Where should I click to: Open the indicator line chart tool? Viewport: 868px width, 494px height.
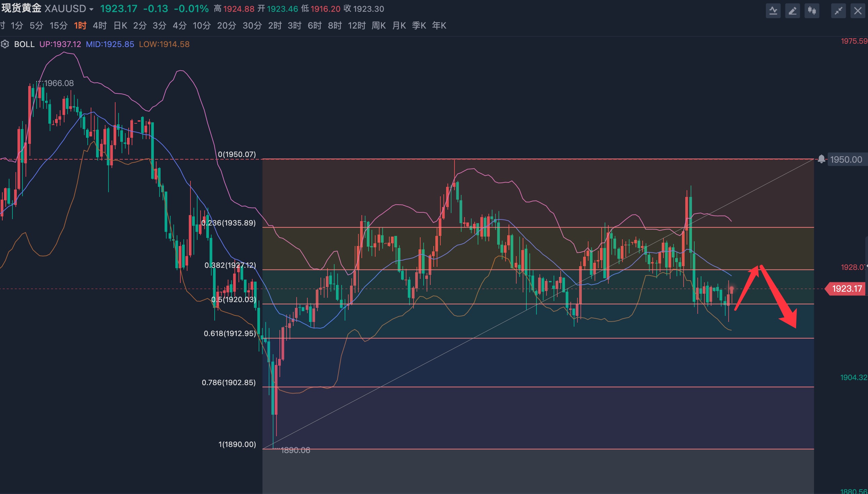click(x=773, y=11)
